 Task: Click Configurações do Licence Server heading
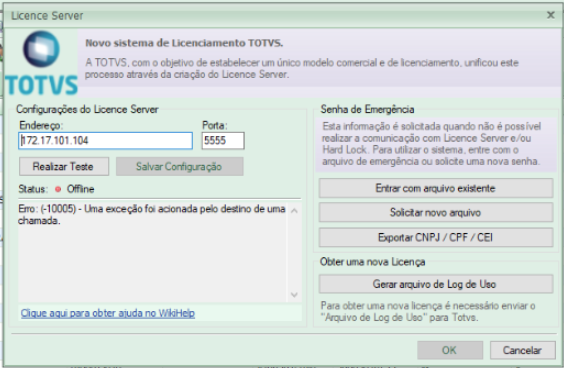click(x=87, y=109)
